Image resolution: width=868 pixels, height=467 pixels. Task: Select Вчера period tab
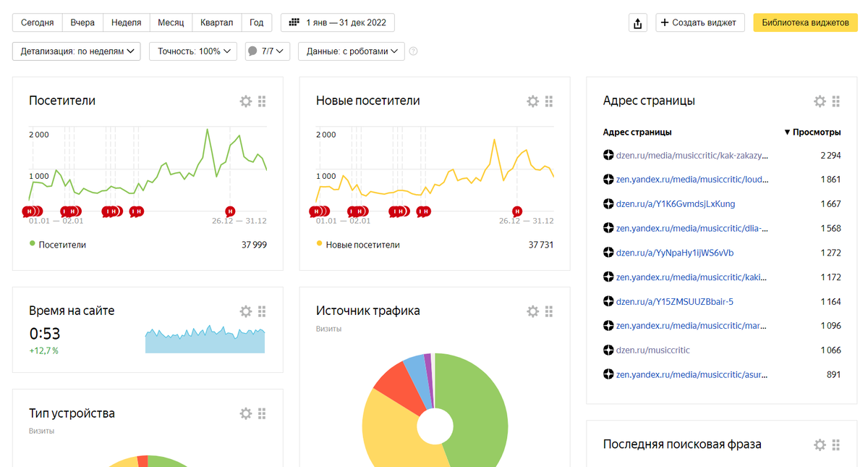[83, 22]
